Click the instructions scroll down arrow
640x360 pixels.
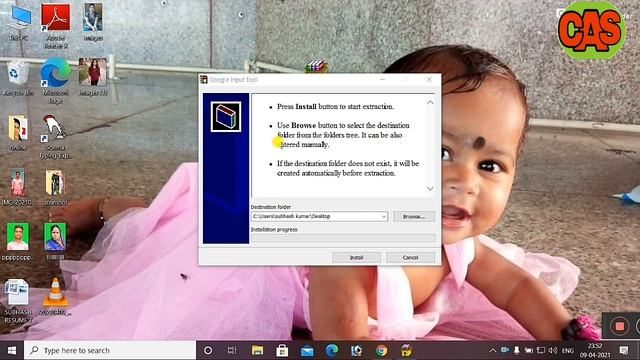click(x=430, y=189)
